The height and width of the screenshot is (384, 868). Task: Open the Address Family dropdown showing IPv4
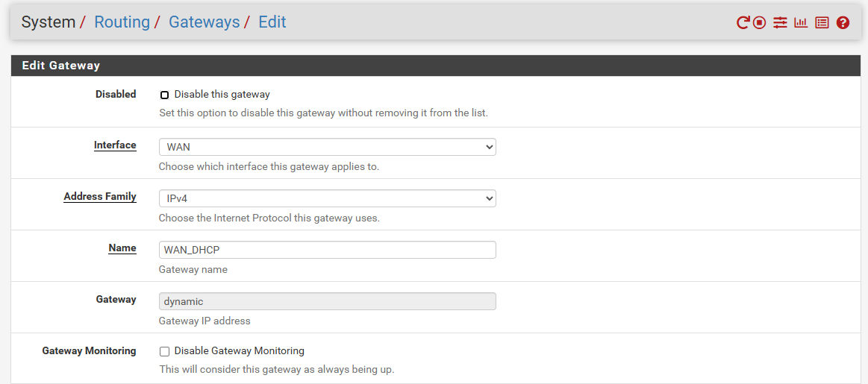327,198
